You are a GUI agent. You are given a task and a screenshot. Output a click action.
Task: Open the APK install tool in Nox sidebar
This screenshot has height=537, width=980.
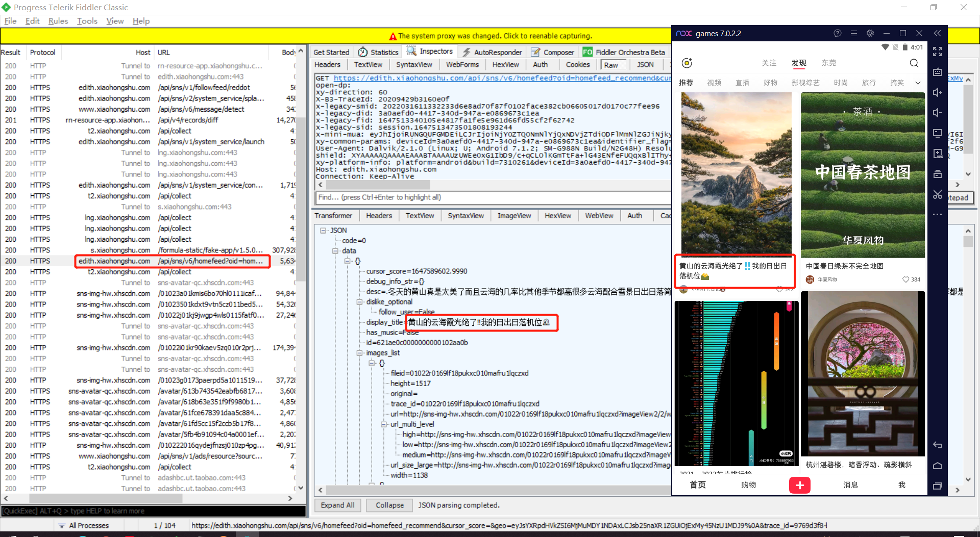[x=937, y=154]
